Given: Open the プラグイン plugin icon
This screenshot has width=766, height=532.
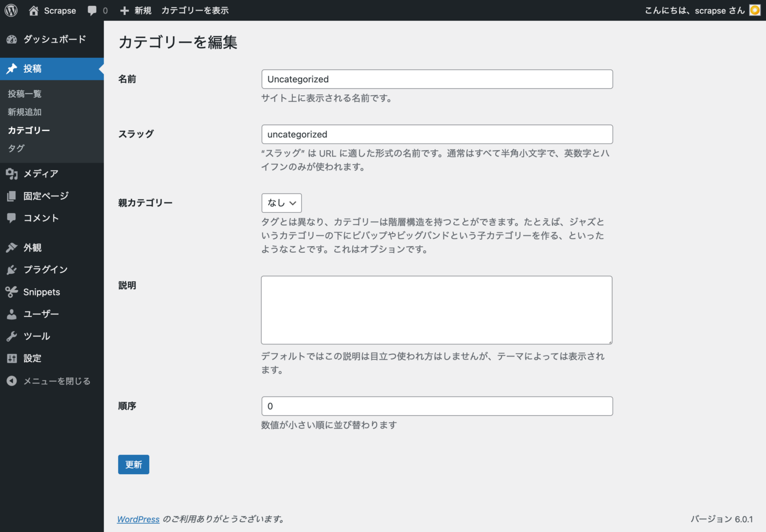Looking at the screenshot, I should [x=11, y=269].
